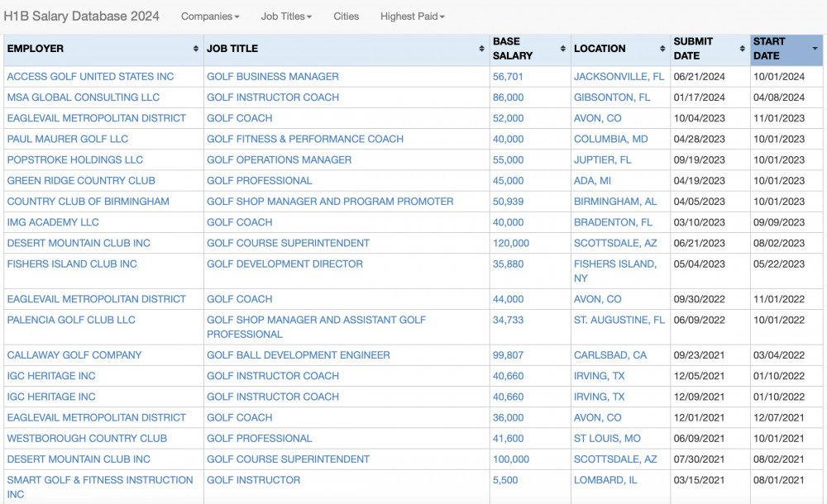
Task: View BRADENTON, FL location
Action: pyautogui.click(x=614, y=222)
